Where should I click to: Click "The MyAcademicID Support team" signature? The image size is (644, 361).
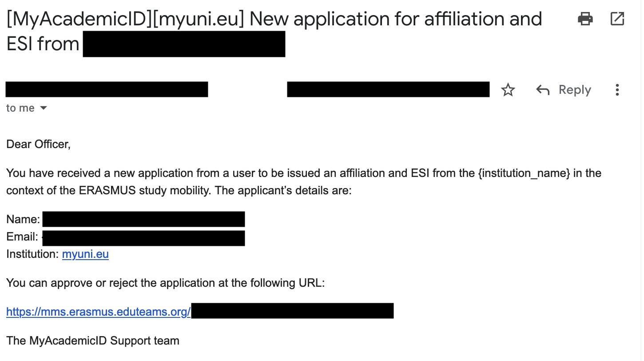click(93, 341)
